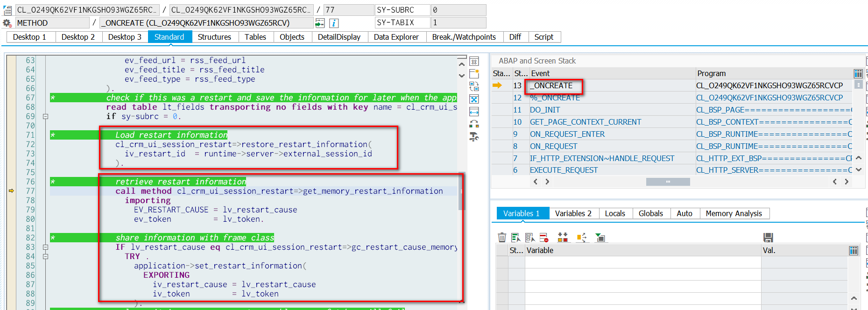Open the tool services hammer icon
This screenshot has width=868, height=310.
pyautogui.click(x=474, y=136)
